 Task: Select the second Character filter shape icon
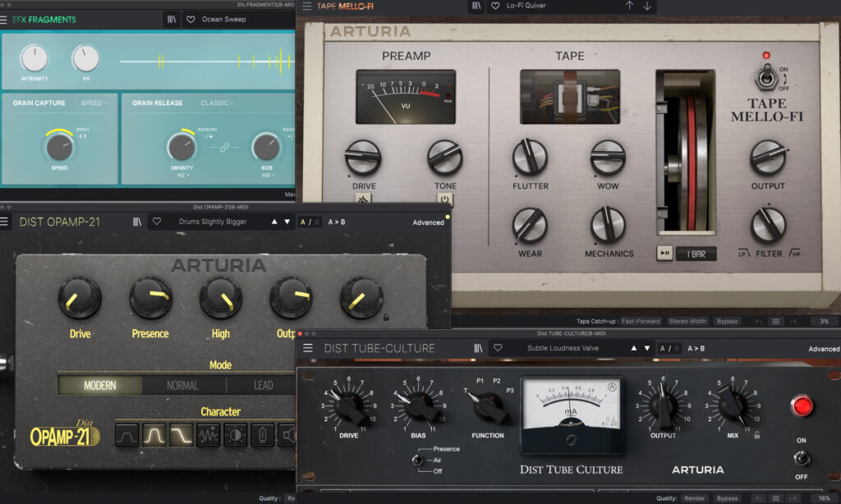tap(154, 434)
